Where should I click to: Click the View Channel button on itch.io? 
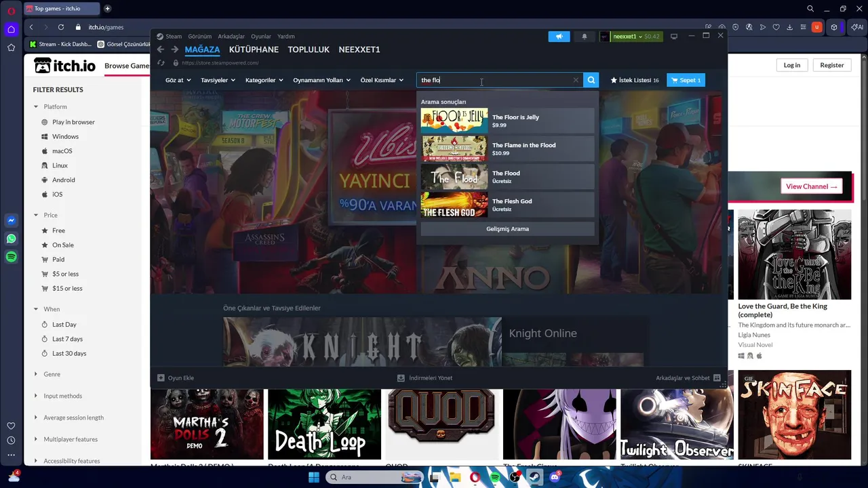coord(812,186)
